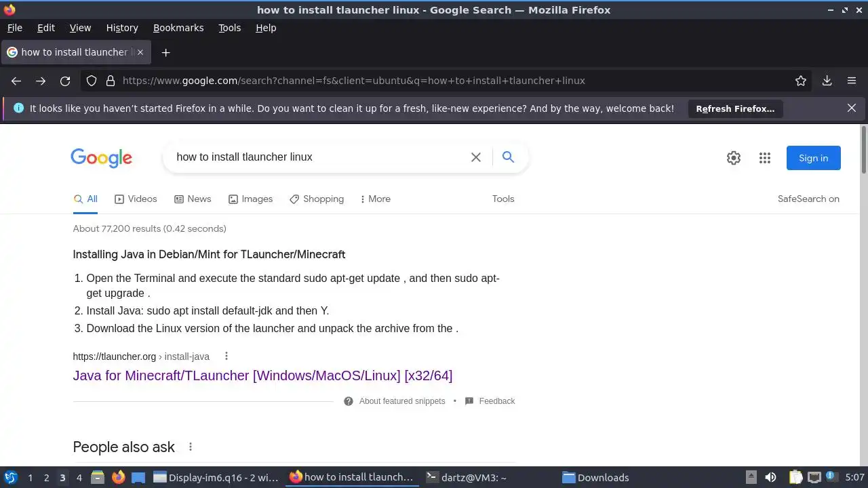Bookmark this page with the star
Viewport: 868px width, 488px height.
(801, 81)
